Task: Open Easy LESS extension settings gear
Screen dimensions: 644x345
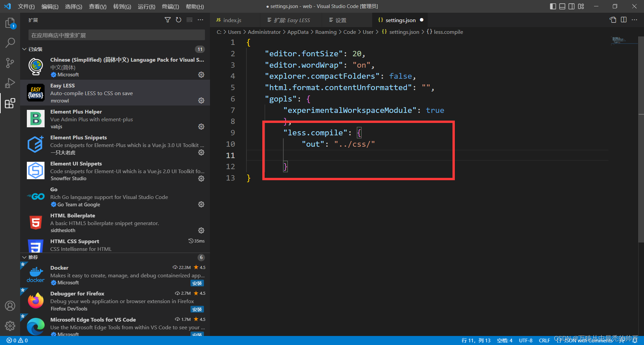Action: 201,100
